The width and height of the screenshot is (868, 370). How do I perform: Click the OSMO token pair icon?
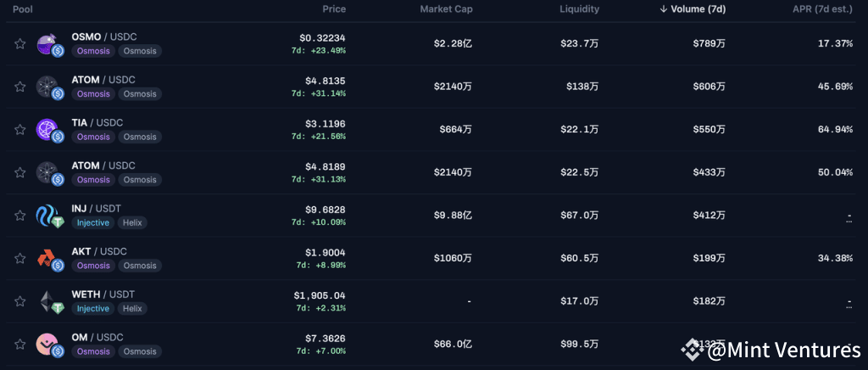tap(50, 44)
